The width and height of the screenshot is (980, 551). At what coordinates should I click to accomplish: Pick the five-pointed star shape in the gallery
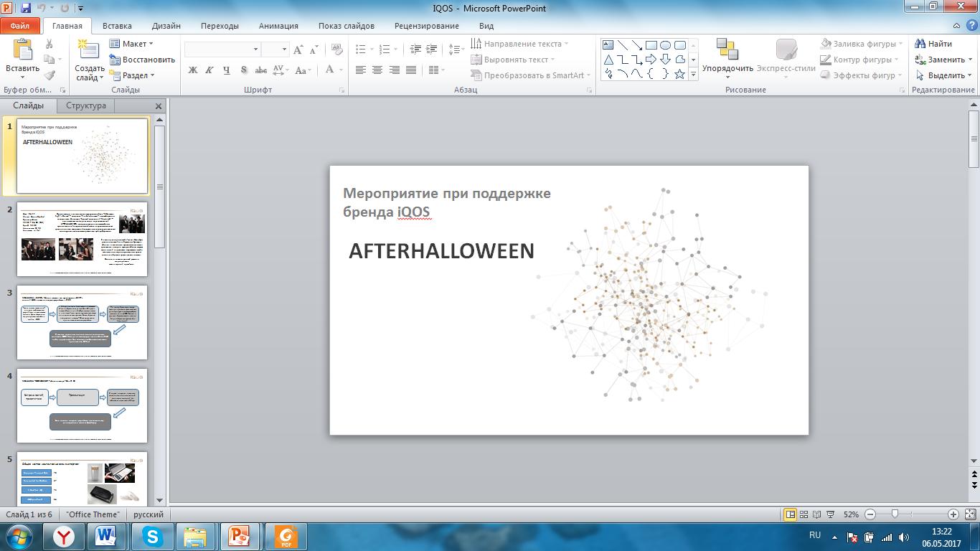[679, 74]
